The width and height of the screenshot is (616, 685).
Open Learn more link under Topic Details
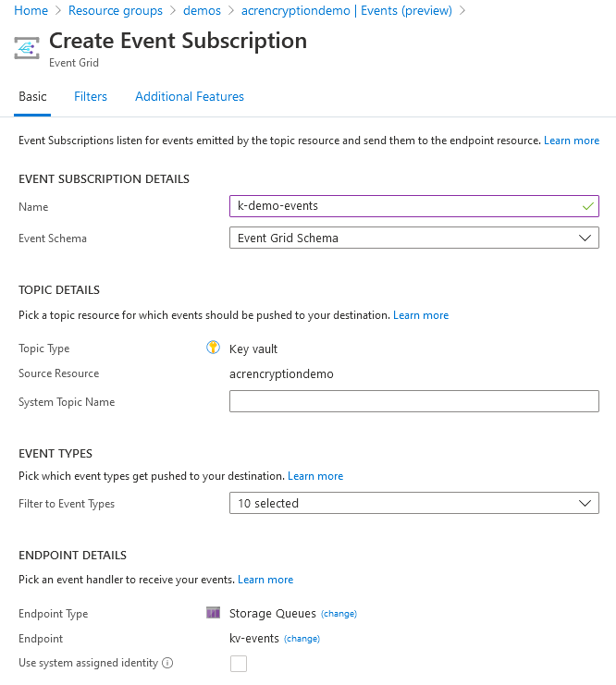[421, 315]
